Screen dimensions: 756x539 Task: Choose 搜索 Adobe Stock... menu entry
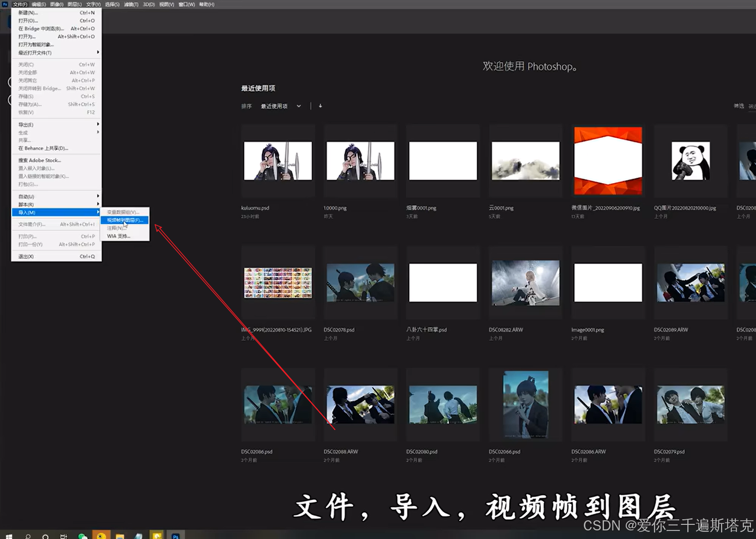coord(57,160)
